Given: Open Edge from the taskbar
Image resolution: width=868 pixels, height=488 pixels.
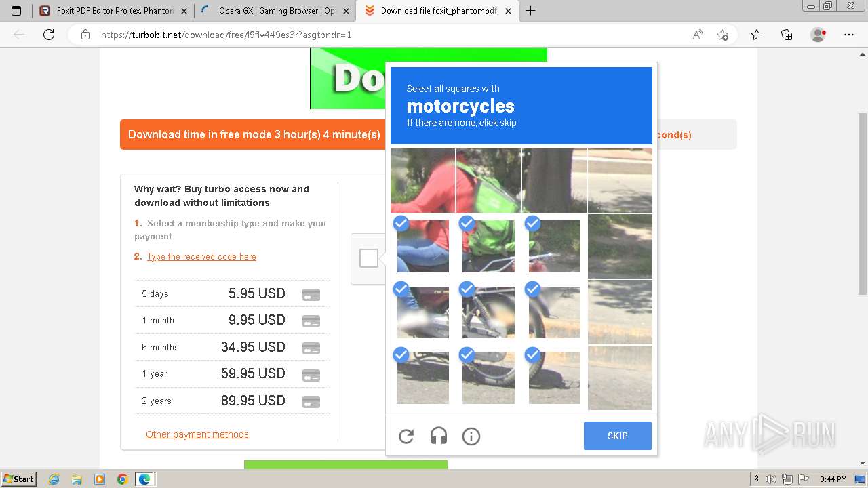Looking at the screenshot, I should tap(144, 479).
